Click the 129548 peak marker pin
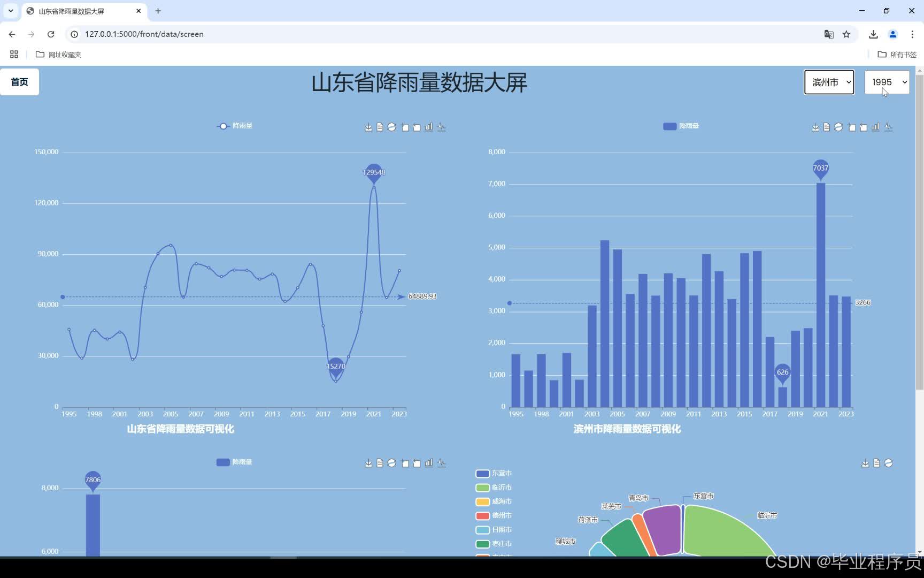Screen dimensions: 924x578 click(374, 173)
